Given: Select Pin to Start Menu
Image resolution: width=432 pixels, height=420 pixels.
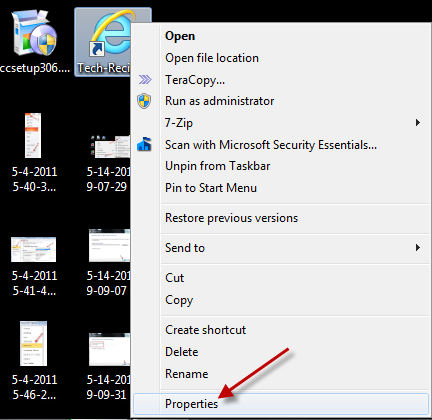Looking at the screenshot, I should (x=211, y=188).
